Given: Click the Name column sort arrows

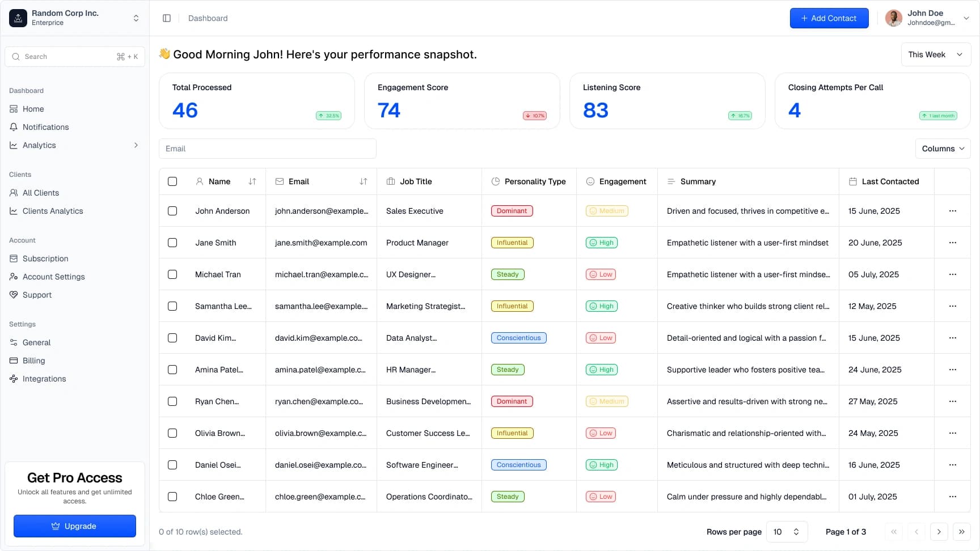Looking at the screenshot, I should pyautogui.click(x=252, y=181).
